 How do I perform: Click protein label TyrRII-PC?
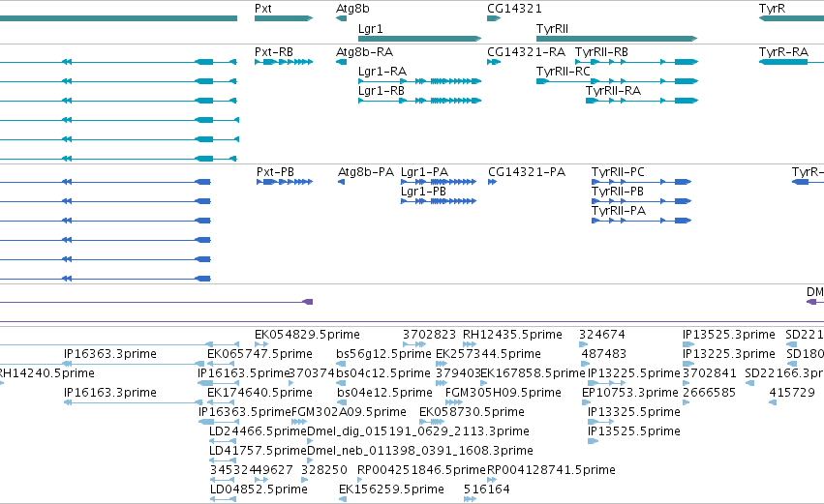coord(618,172)
